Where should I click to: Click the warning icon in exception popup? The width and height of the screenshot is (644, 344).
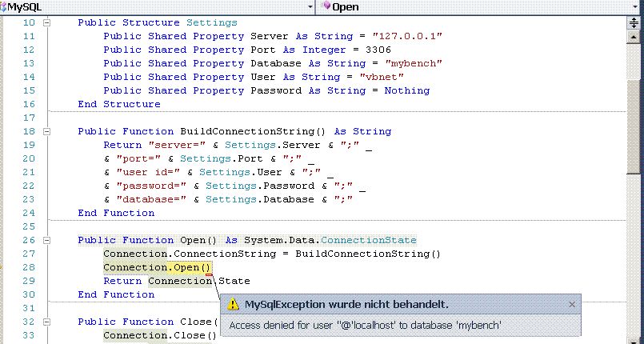[x=233, y=304]
